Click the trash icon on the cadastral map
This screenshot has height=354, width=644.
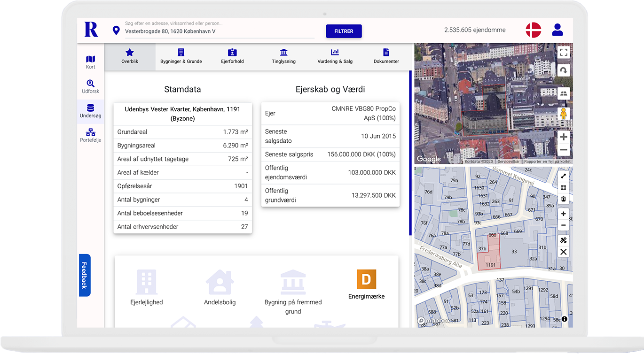click(564, 199)
